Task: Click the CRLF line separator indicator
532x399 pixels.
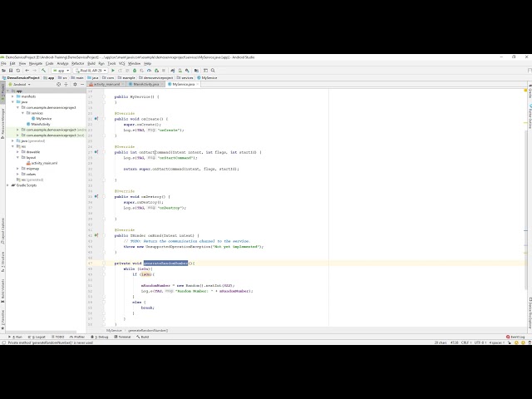Action: 465,342
